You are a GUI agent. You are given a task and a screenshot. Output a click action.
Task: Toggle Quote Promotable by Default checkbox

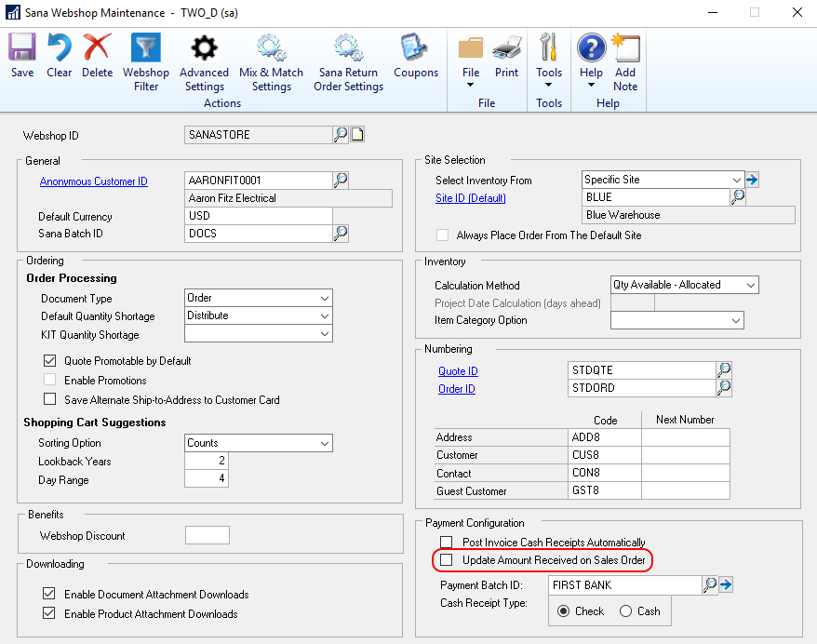click(x=50, y=360)
